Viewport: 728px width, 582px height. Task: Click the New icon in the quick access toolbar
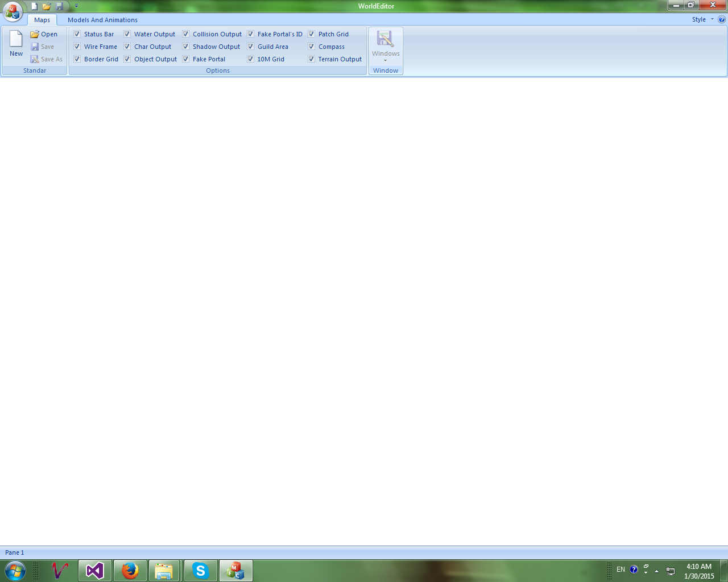coord(34,6)
